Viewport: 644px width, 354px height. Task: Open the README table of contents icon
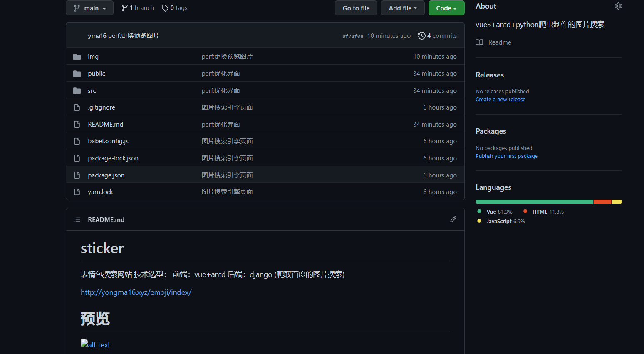pyautogui.click(x=77, y=219)
